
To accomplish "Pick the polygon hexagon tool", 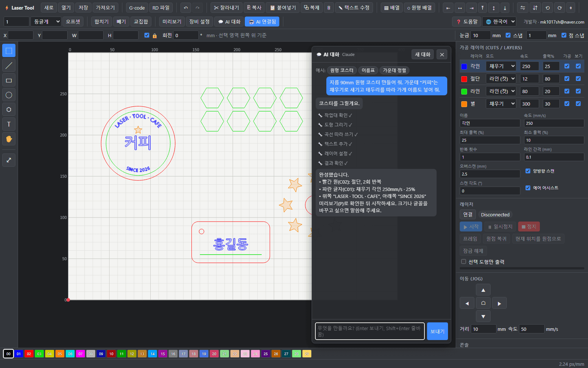I will [9, 109].
